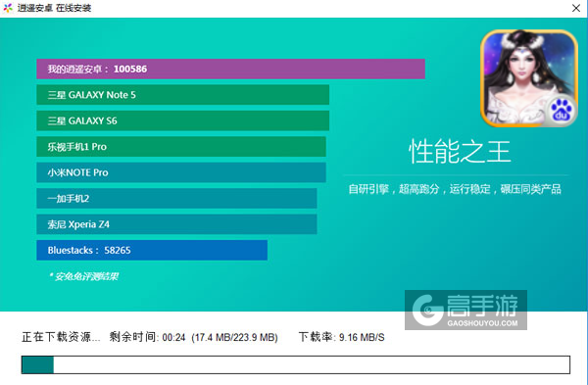Select the 我的逍遥安卓 100586 score bar
588x385 pixels.
tap(230, 69)
